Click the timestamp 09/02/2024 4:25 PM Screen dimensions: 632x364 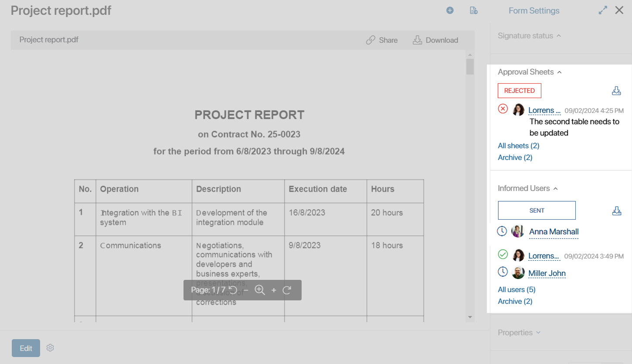(x=594, y=111)
